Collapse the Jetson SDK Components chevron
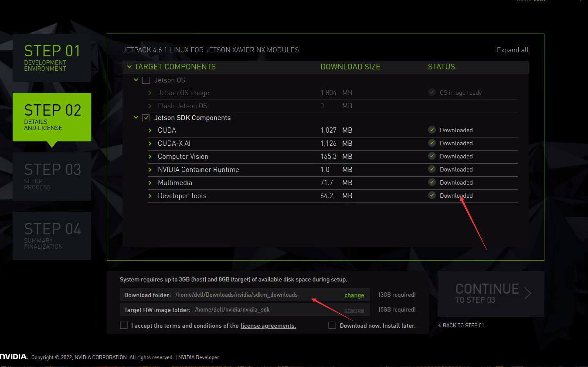This screenshot has width=588, height=367. [x=136, y=118]
